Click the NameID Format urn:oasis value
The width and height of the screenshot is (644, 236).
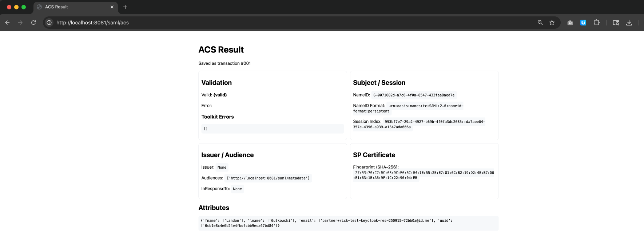pyautogui.click(x=408, y=109)
